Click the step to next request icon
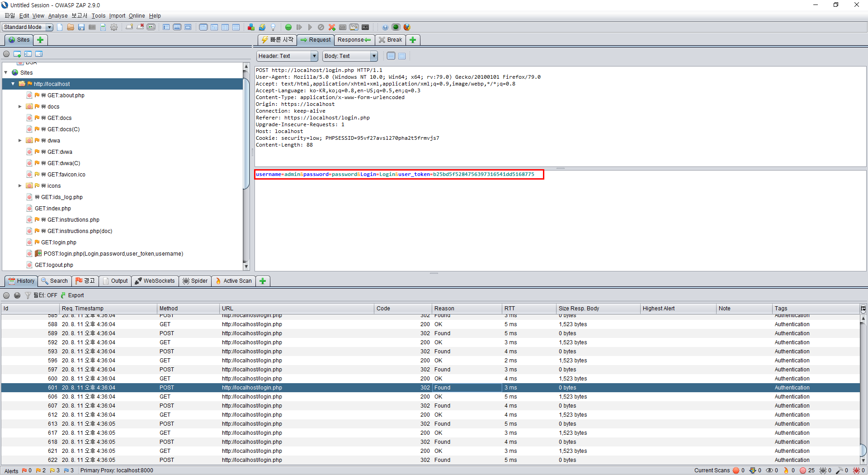This screenshot has height=475, width=868. (299, 27)
